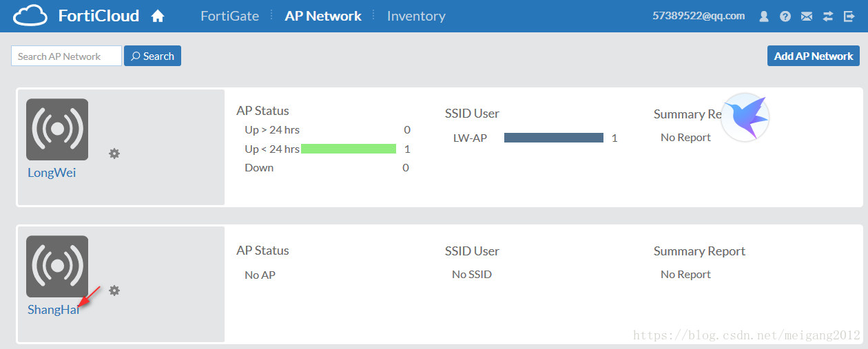The width and height of the screenshot is (868, 349).
Task: Click the ShangHai AP network thumbnail
Action: click(57, 266)
